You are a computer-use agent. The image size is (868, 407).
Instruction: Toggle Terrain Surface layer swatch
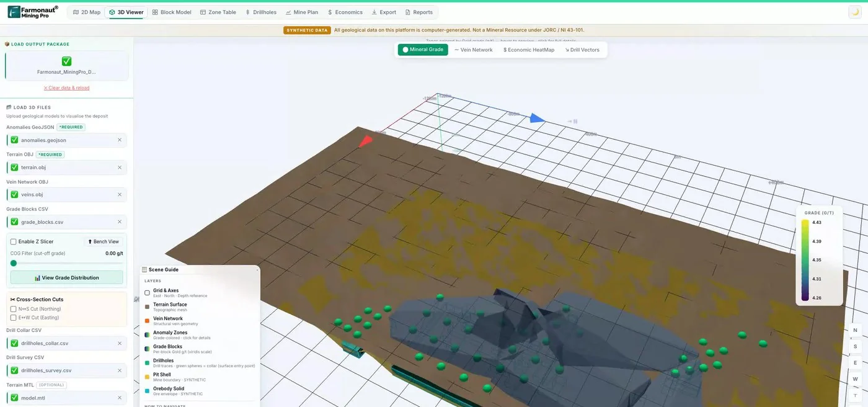coord(147,306)
